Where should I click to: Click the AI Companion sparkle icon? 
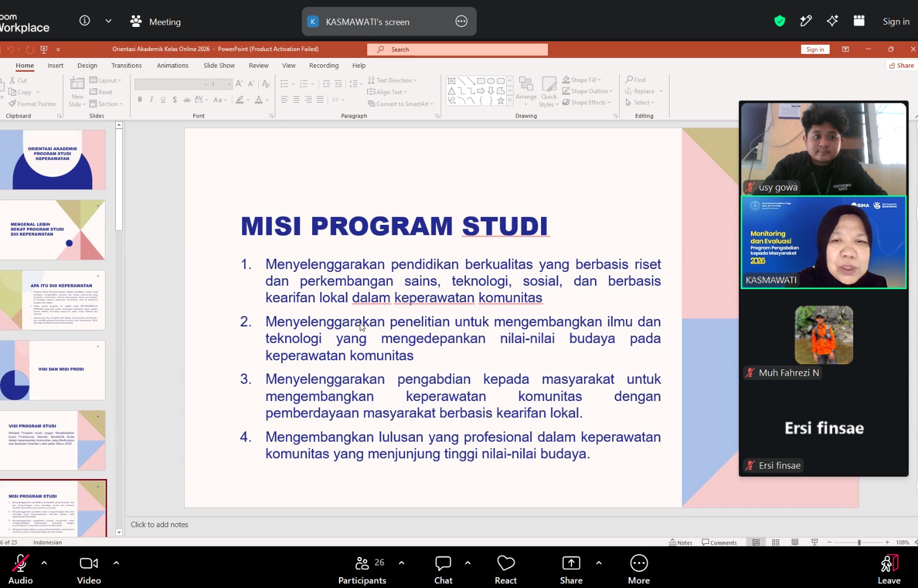[x=833, y=21]
